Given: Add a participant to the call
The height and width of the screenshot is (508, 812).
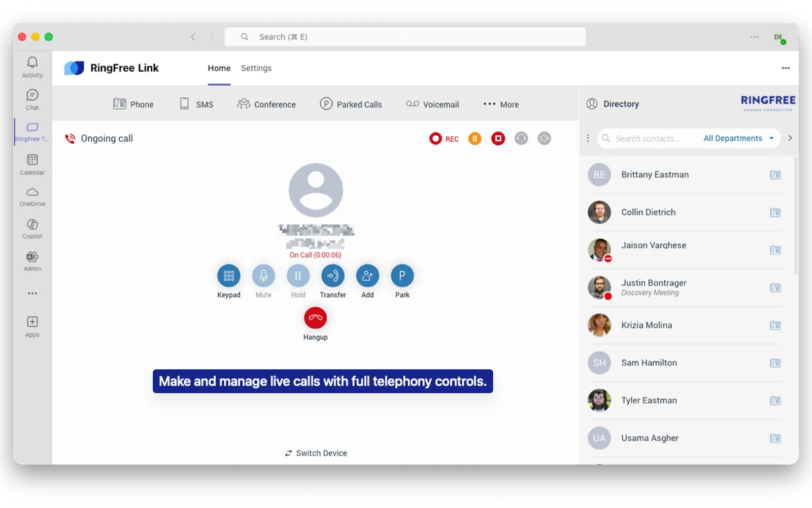Looking at the screenshot, I should coord(367,276).
